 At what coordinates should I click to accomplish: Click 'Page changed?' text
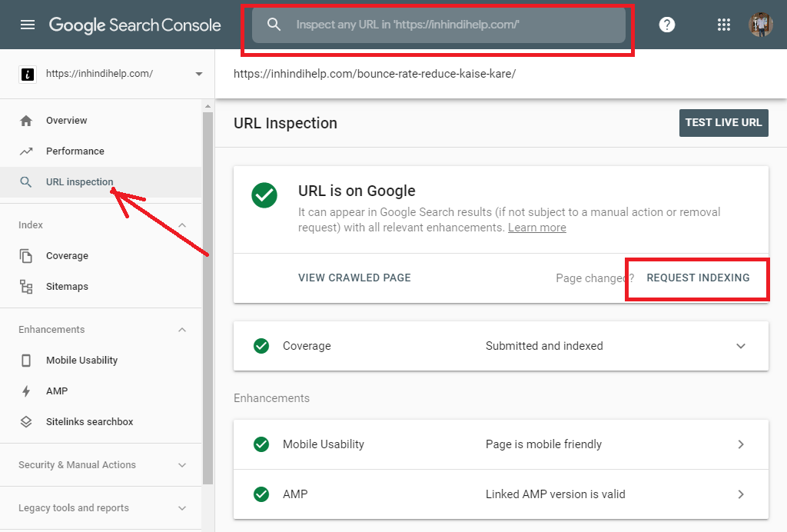tap(595, 278)
